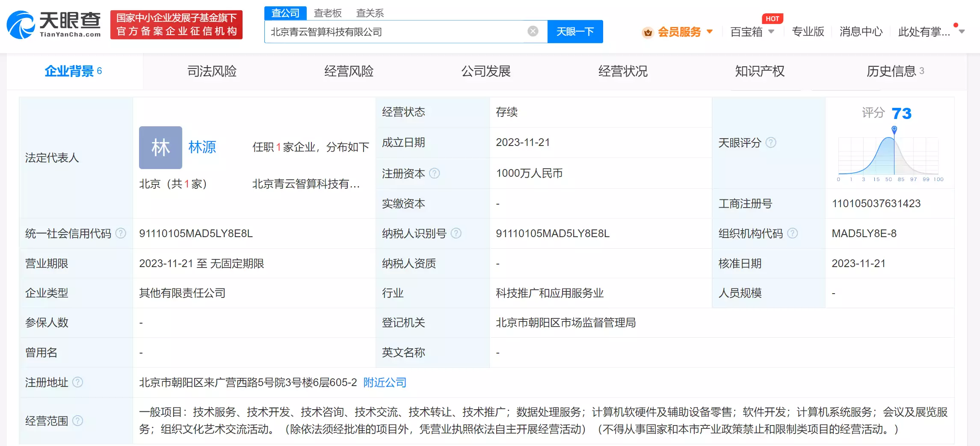The width and height of the screenshot is (980, 446).
Task: Switch to 经营风险 tab
Action: tap(349, 71)
